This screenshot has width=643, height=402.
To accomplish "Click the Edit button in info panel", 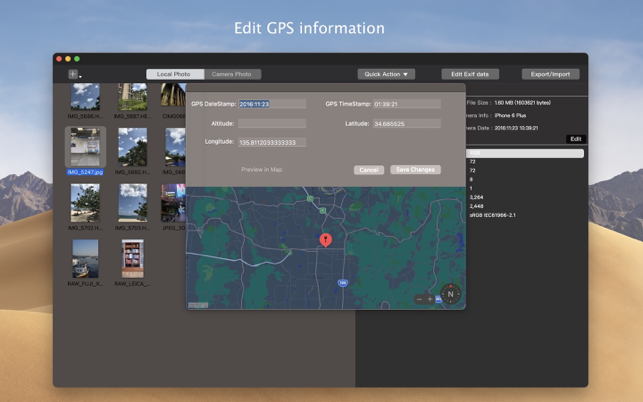I will coord(575,139).
